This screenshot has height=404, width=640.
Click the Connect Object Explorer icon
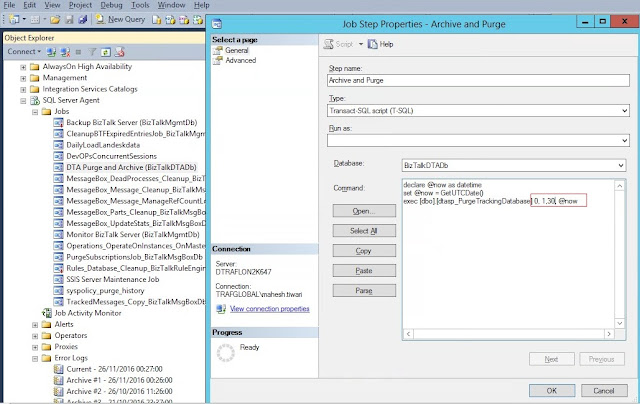(51, 52)
